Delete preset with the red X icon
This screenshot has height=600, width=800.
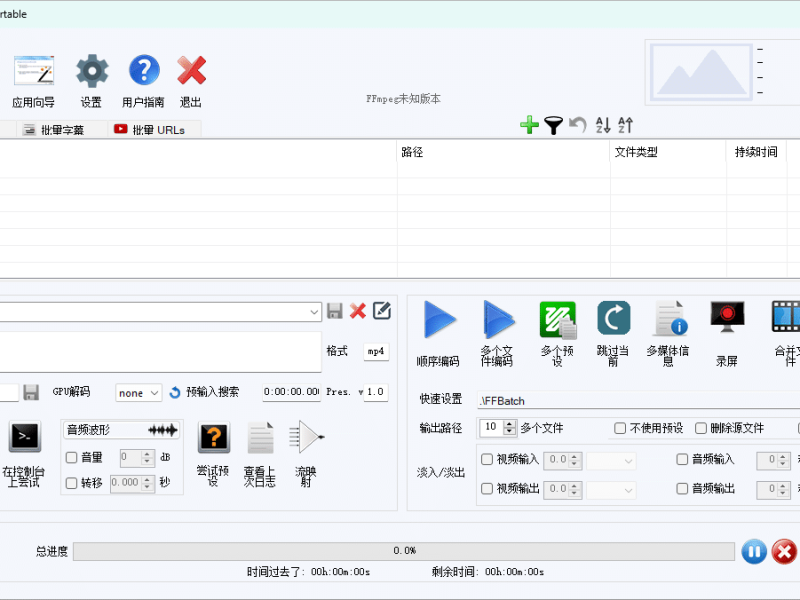[358, 311]
